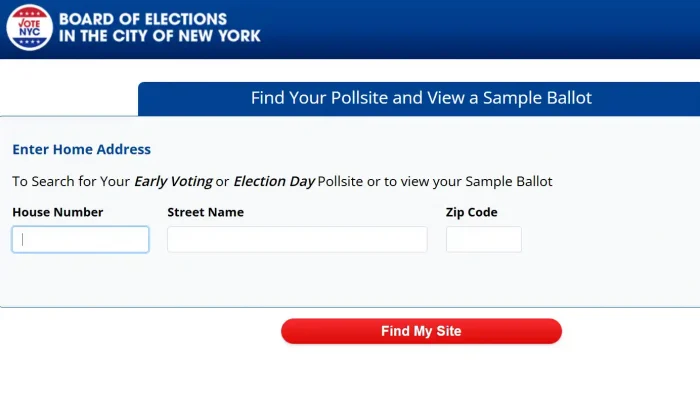The height and width of the screenshot is (400, 700).
Task: Click the italic 'Early Voting' text
Action: tap(173, 182)
